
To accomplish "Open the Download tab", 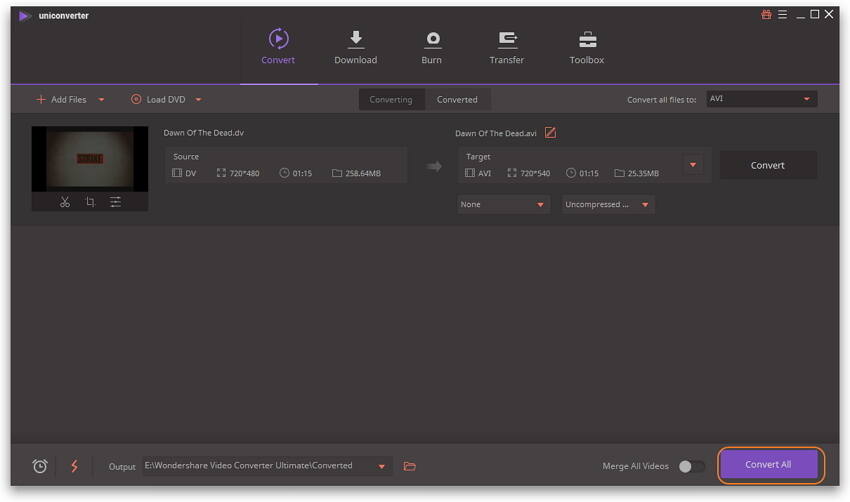I will (356, 47).
